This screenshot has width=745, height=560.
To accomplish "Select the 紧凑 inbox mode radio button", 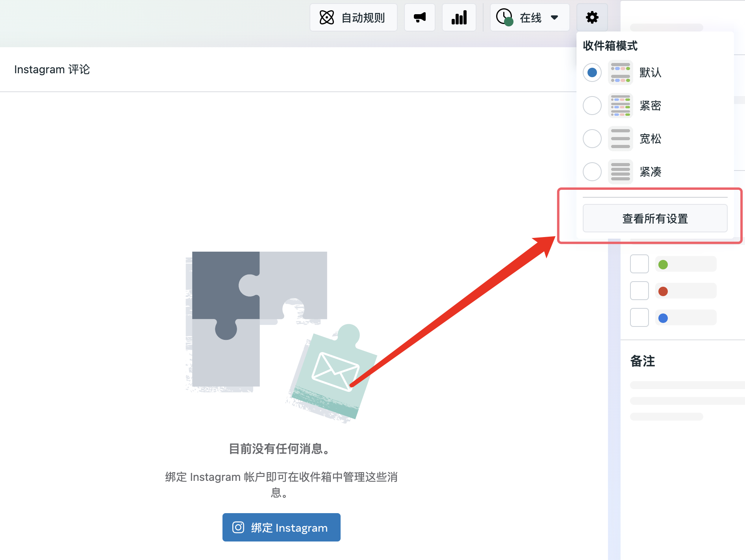I will pyautogui.click(x=592, y=172).
